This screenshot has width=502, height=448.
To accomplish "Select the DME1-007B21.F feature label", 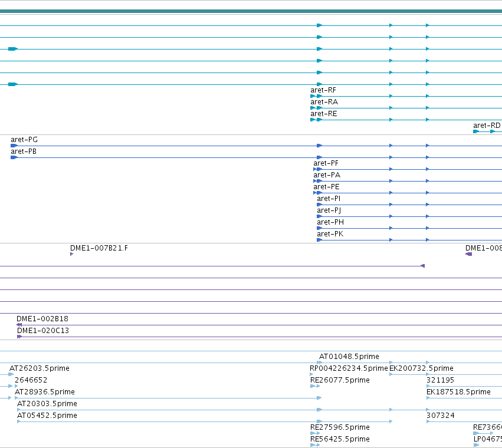I will coord(99,248).
